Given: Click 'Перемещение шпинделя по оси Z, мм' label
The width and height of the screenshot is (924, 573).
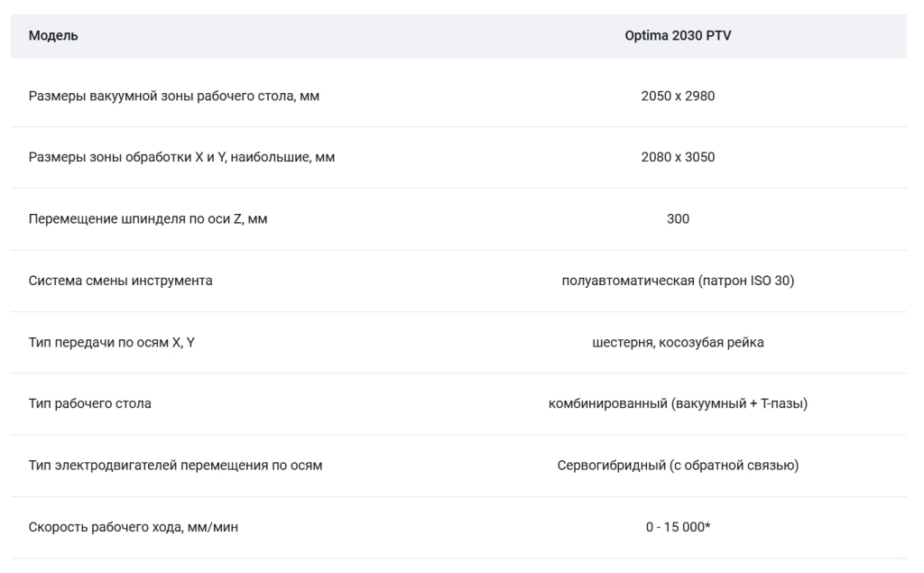Looking at the screenshot, I should point(148,219).
